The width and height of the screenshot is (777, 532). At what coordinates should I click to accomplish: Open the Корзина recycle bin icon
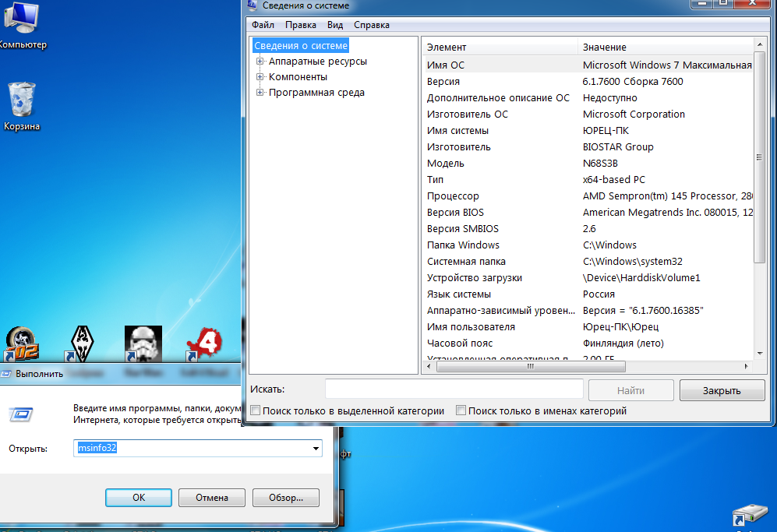(x=21, y=101)
